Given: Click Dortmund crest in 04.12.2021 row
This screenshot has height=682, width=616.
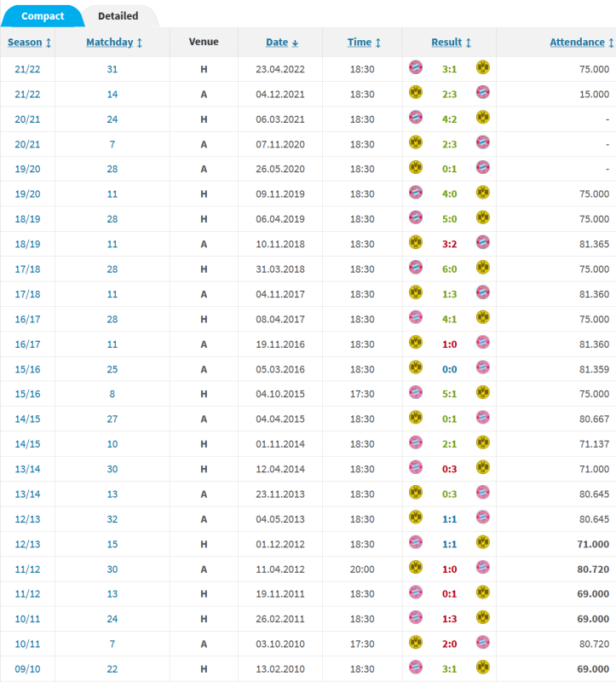Looking at the screenshot, I should 416,92.
